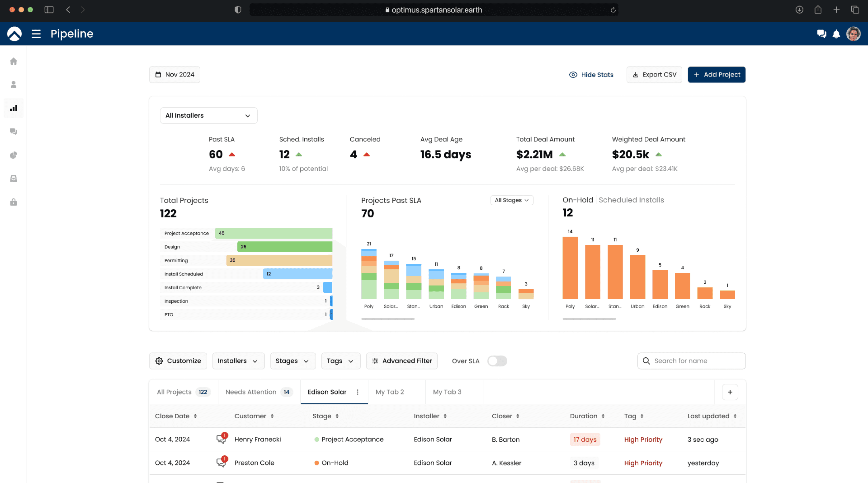Open the All Stages dropdown
Image resolution: width=868 pixels, height=483 pixels.
pyautogui.click(x=512, y=200)
